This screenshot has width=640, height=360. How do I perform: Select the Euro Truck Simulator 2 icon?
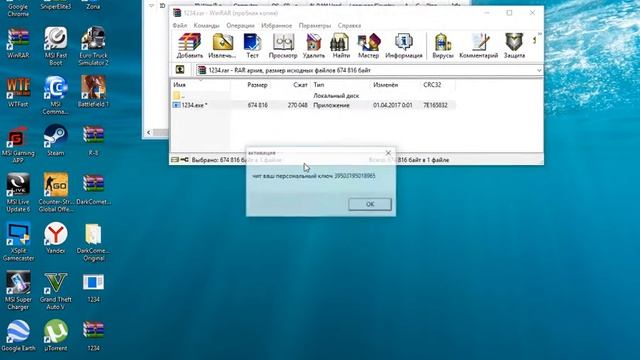point(93,46)
